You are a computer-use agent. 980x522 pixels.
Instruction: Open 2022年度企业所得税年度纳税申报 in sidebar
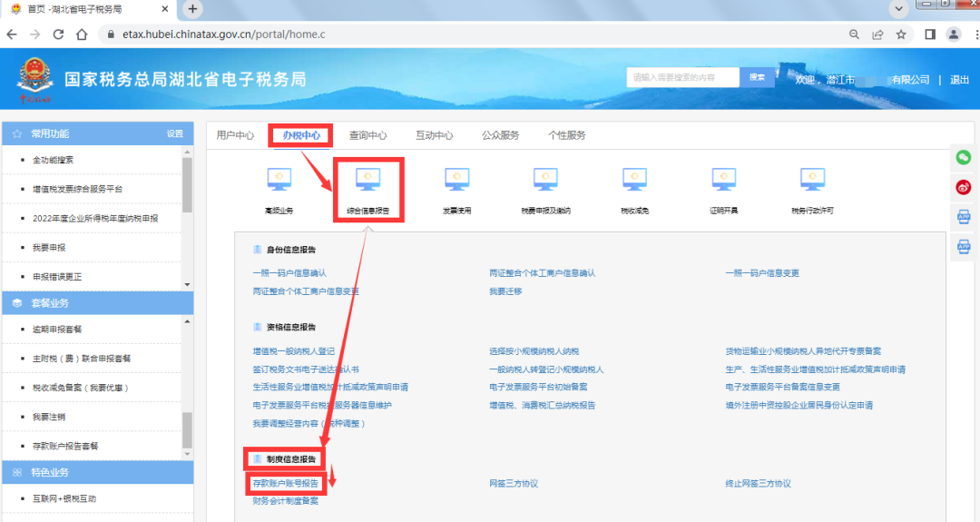95,218
